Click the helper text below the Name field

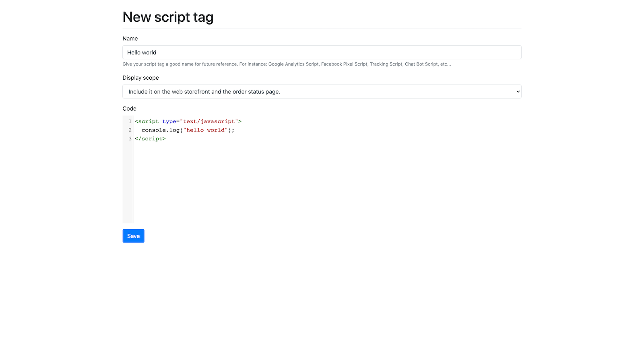pyautogui.click(x=286, y=64)
